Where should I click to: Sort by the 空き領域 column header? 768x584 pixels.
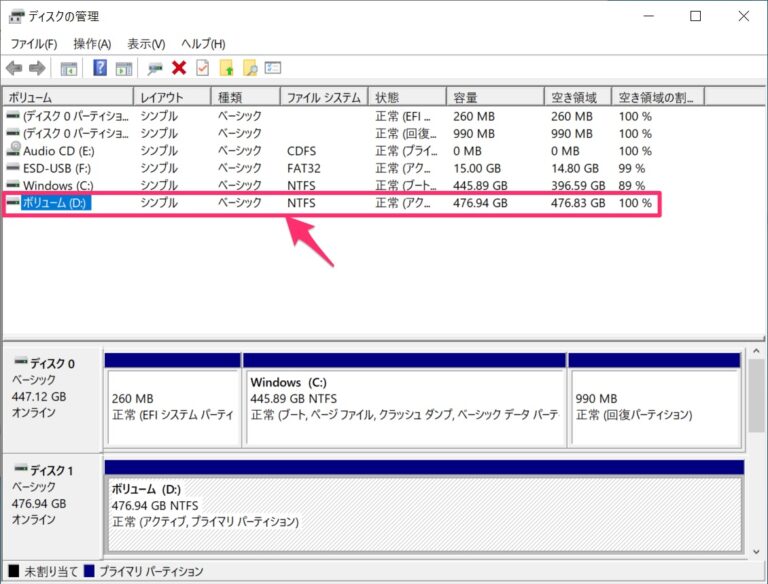(x=578, y=97)
